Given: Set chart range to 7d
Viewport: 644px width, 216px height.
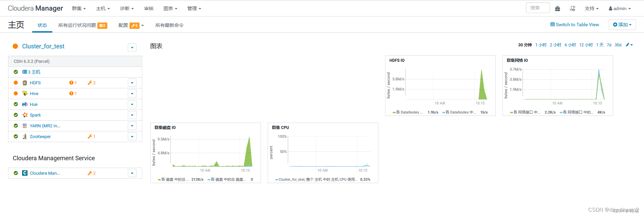Looking at the screenshot, I should click(609, 45).
